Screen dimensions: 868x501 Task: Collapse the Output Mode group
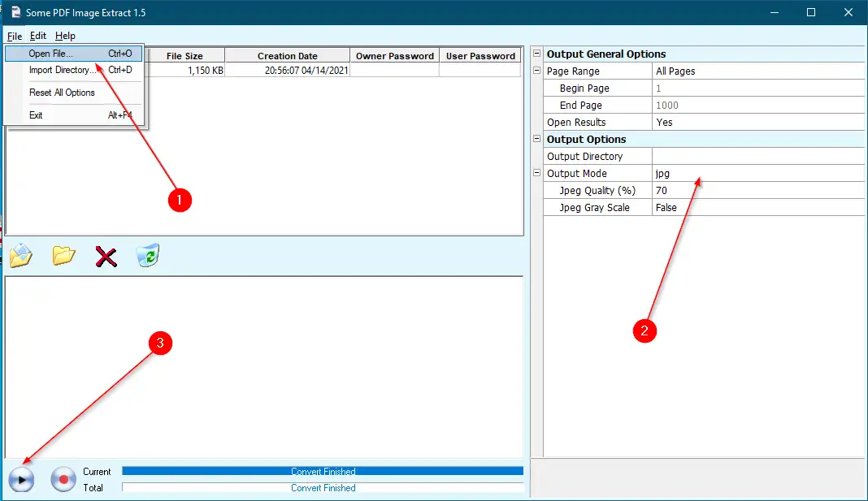[536, 173]
